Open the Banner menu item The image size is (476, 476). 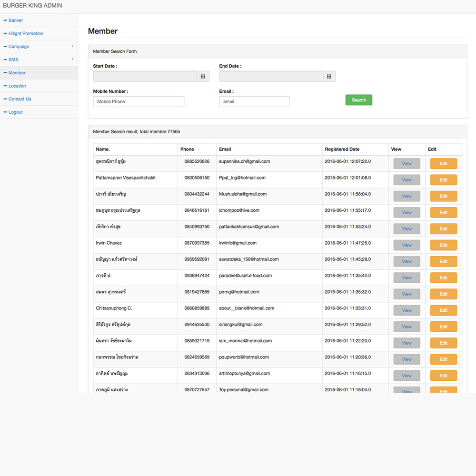[x=16, y=20]
